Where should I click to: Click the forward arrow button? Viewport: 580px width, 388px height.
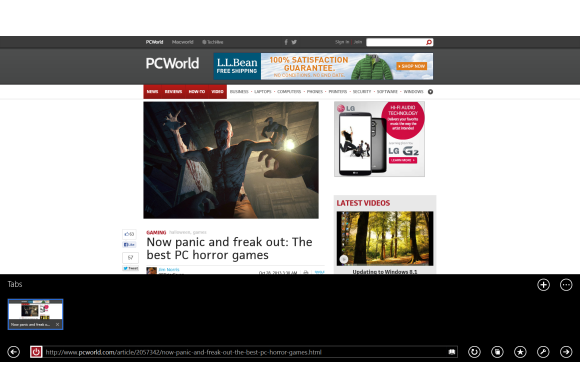click(x=566, y=352)
